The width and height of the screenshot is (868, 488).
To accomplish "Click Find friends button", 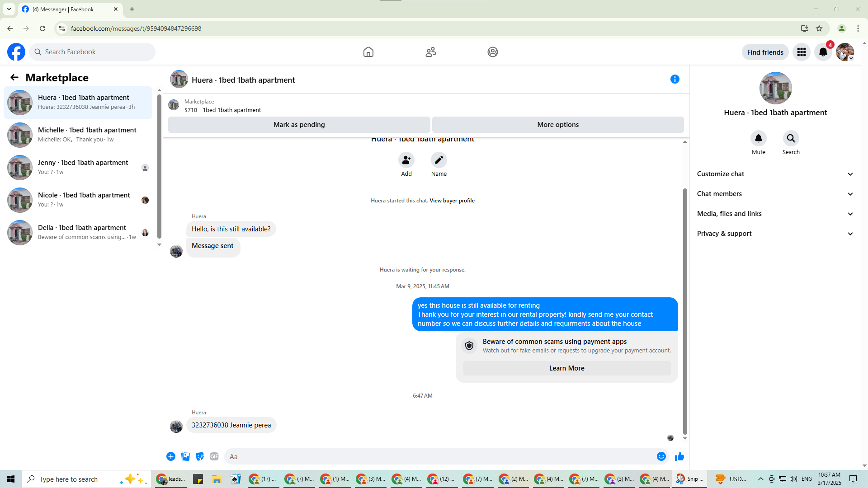I will pyautogui.click(x=765, y=52).
